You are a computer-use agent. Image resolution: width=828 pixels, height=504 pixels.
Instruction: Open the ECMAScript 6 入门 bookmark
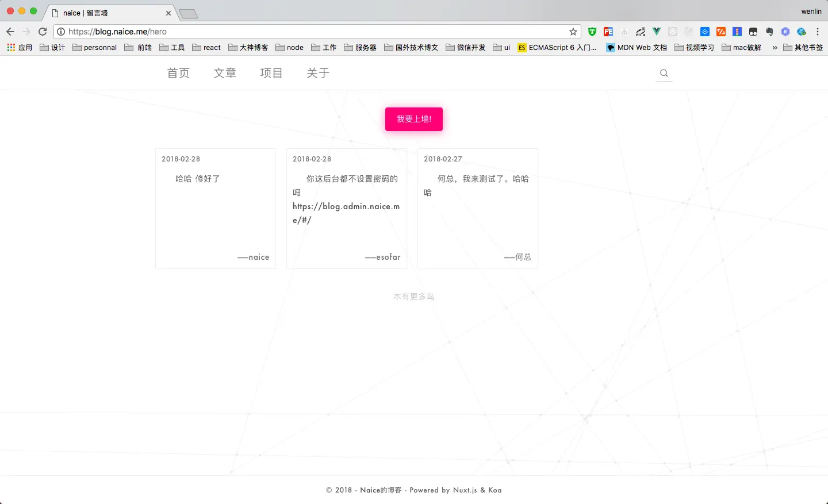[557, 48]
